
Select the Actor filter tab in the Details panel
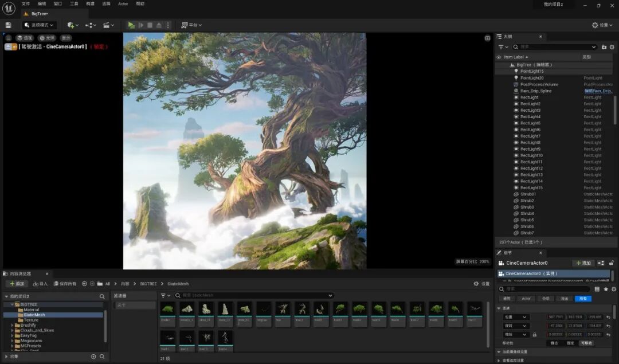coord(526,299)
